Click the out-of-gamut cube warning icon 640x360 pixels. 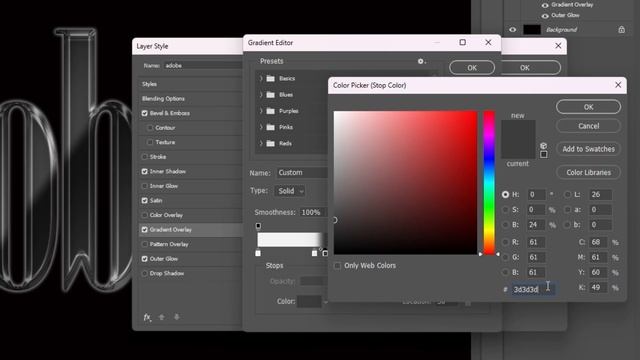[543, 146]
